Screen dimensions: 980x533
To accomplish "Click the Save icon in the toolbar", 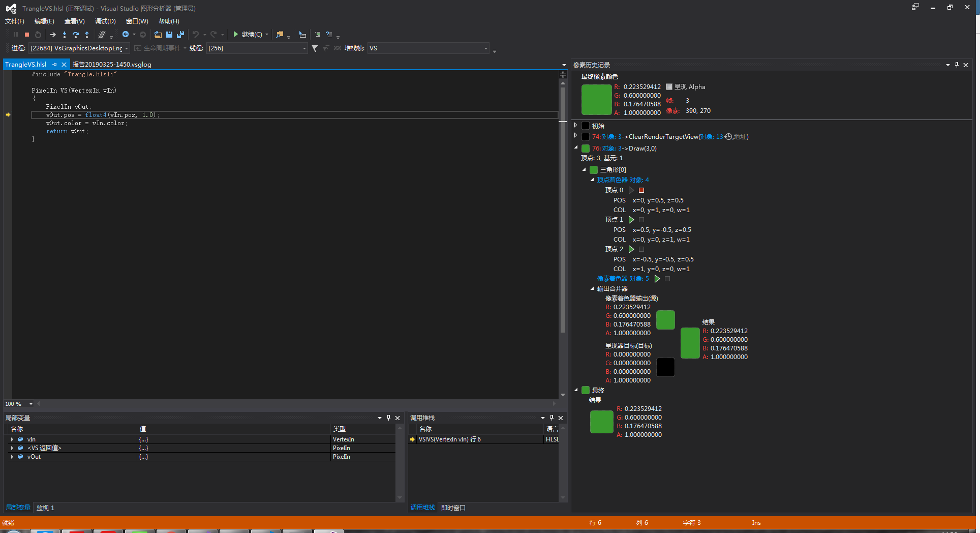I will pos(169,34).
